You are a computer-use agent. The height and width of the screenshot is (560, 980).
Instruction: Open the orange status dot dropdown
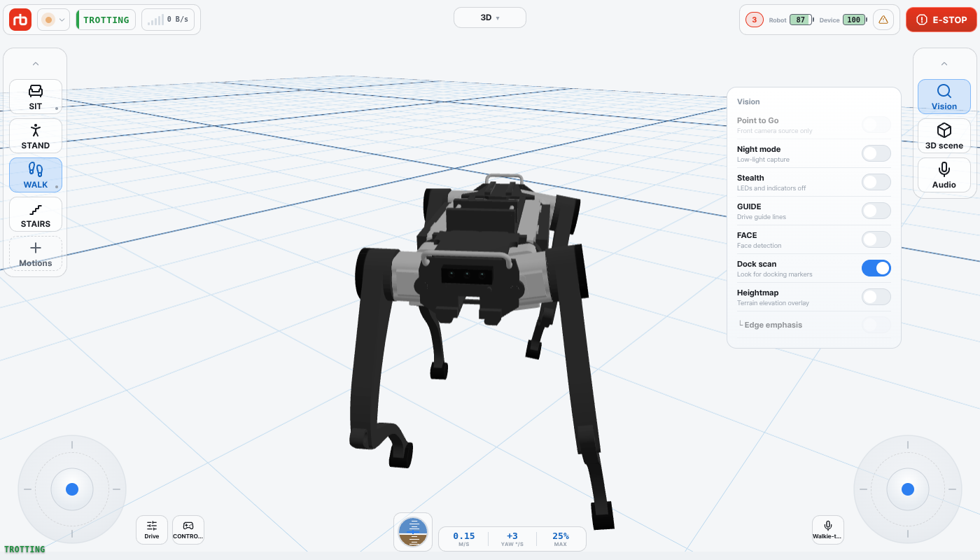point(53,20)
